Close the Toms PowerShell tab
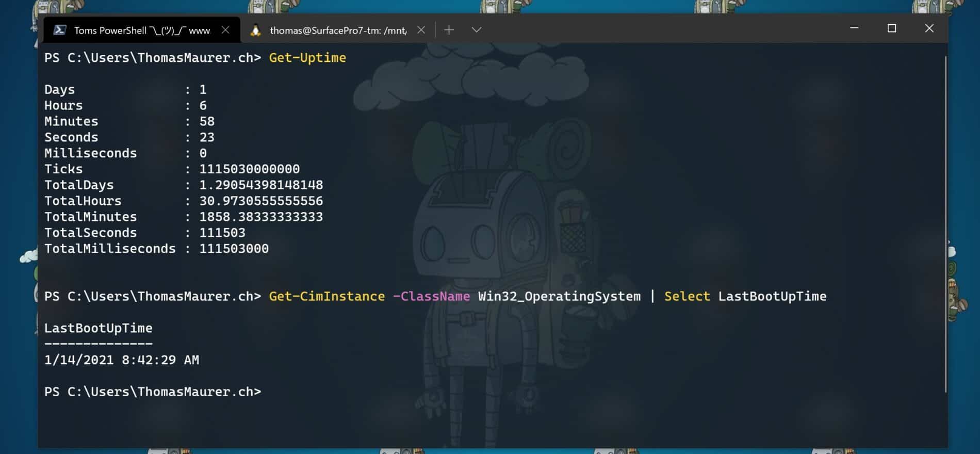The image size is (980, 454). click(225, 30)
